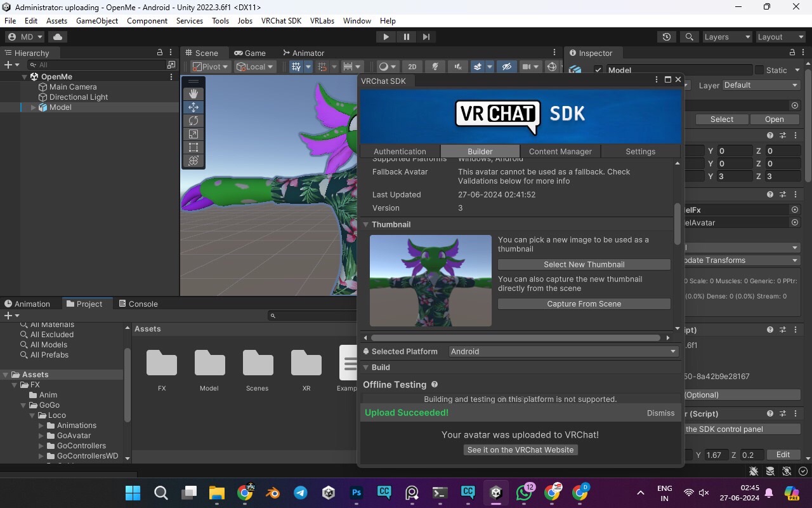Open the Layers dropdown
This screenshot has height=508, width=812.
(727, 37)
